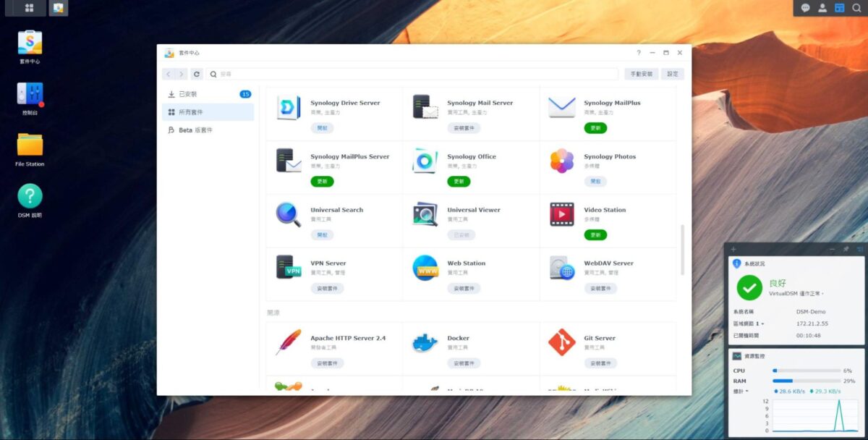Screen dimensions: 868x440
Task: Go back with the left arrow button
Action: pos(168,74)
